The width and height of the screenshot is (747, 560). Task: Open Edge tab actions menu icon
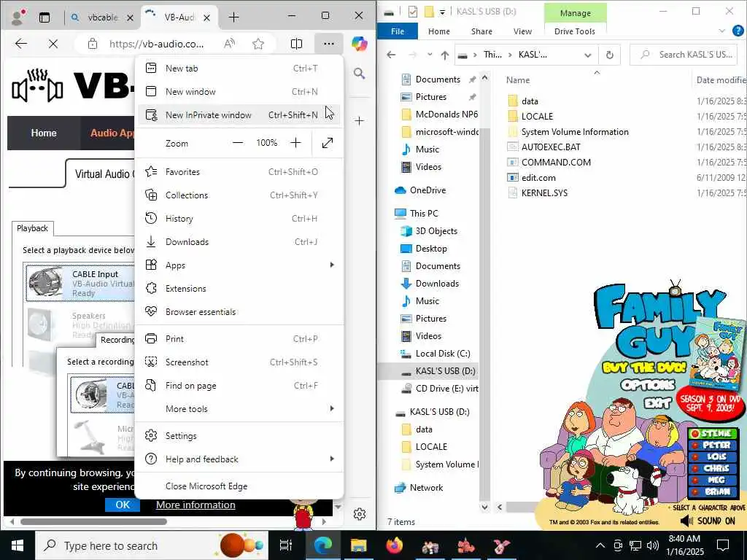tap(44, 17)
